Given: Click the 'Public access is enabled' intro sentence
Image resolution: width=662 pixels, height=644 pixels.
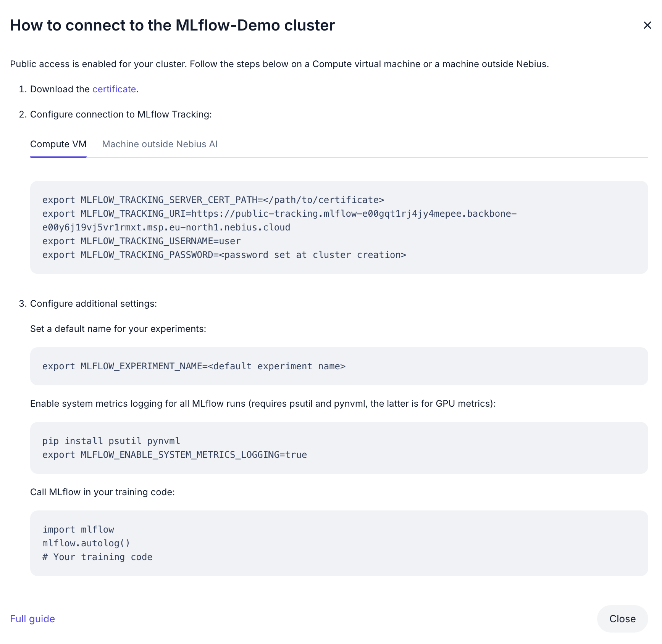Looking at the screenshot, I should (x=279, y=64).
